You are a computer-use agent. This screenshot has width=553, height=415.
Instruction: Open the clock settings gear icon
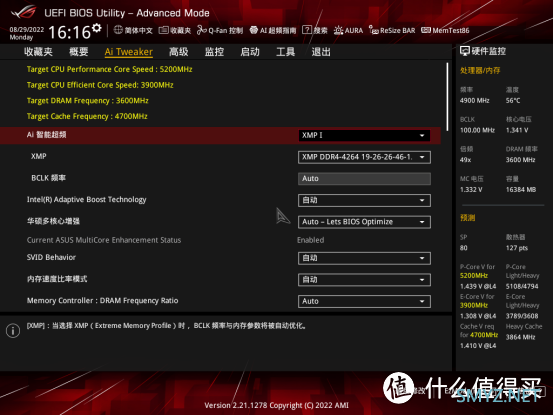pyautogui.click(x=97, y=28)
